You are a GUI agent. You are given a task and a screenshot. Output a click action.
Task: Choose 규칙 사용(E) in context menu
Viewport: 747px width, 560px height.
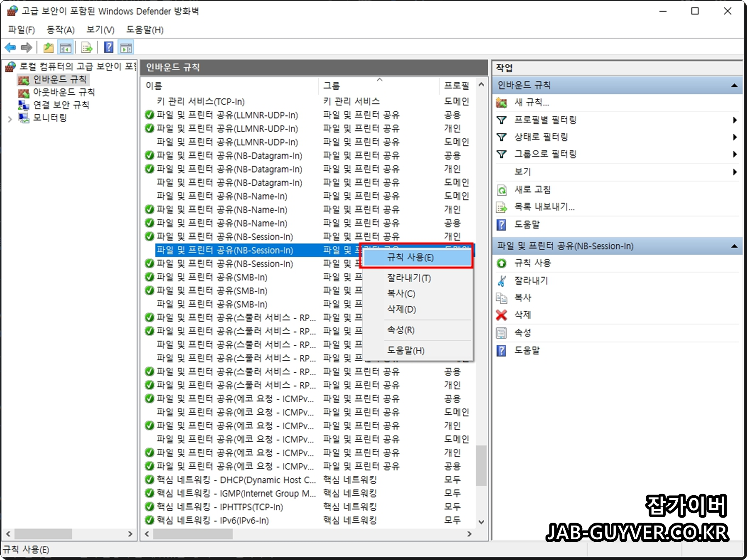point(417,257)
